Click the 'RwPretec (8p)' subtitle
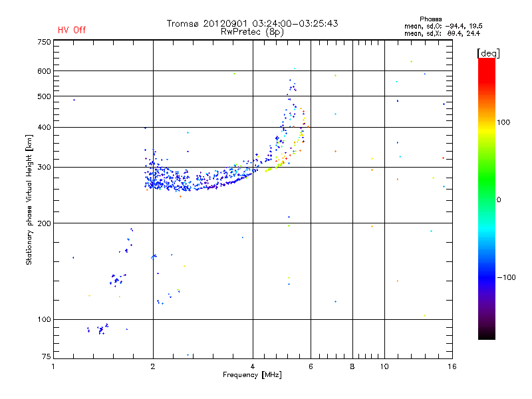Image resolution: width=532 pixels, height=399 pixels. click(x=253, y=32)
